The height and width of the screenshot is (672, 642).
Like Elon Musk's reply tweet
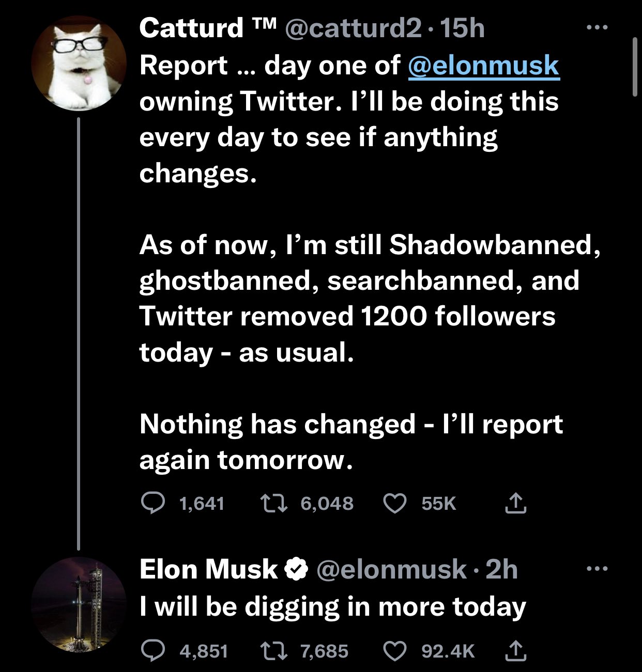pos(395,650)
